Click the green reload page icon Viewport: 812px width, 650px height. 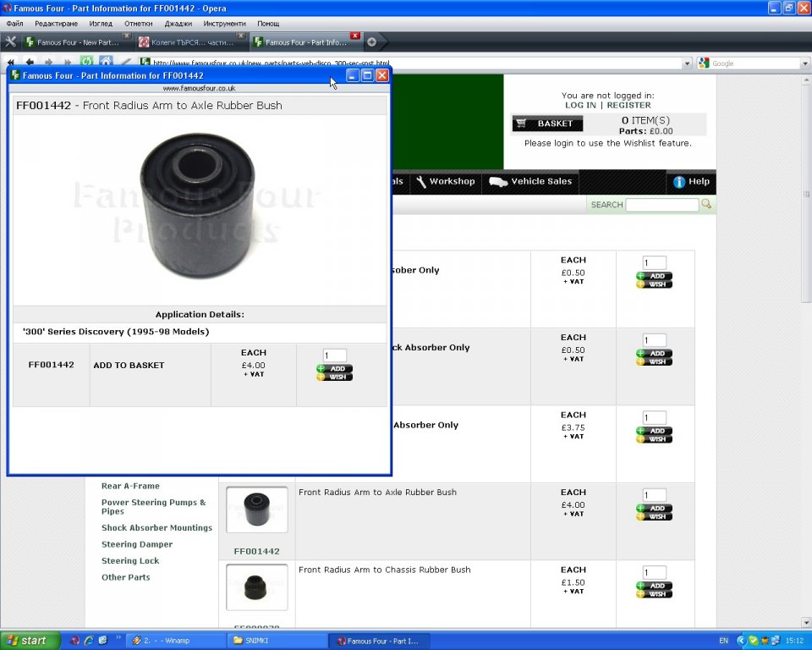pyautogui.click(x=86, y=62)
